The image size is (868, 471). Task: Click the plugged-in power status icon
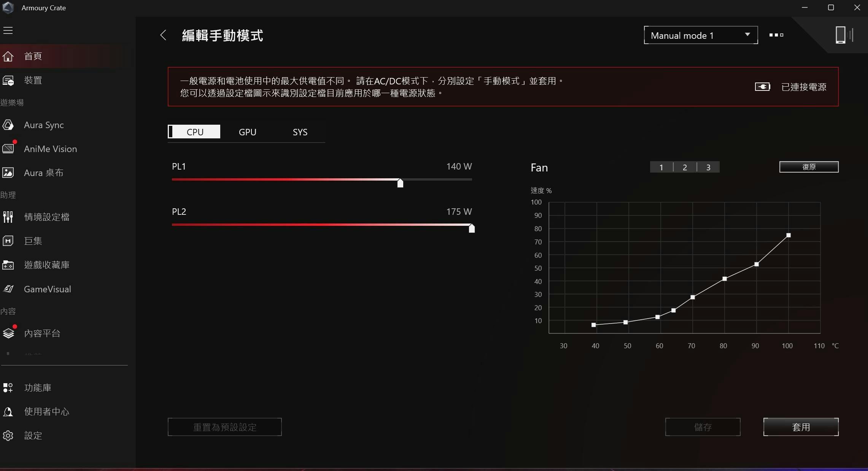(763, 87)
